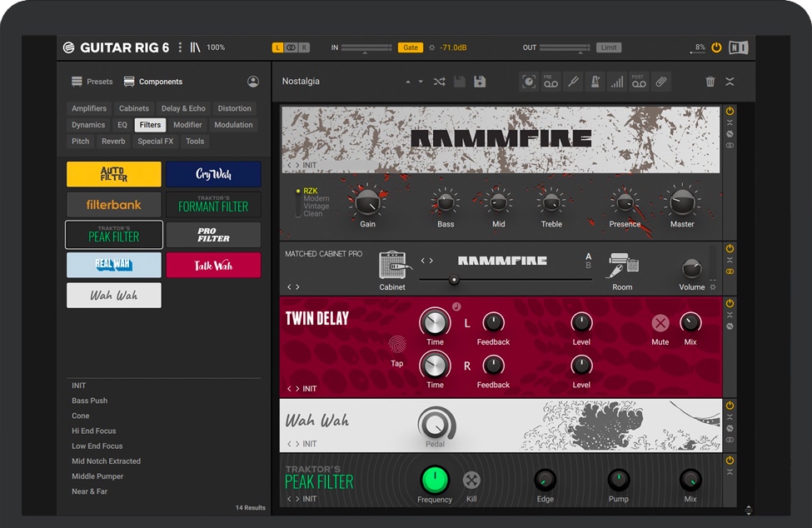Click the Save As preset disk icon
Viewport: 812px width, 528px height.
[480, 82]
